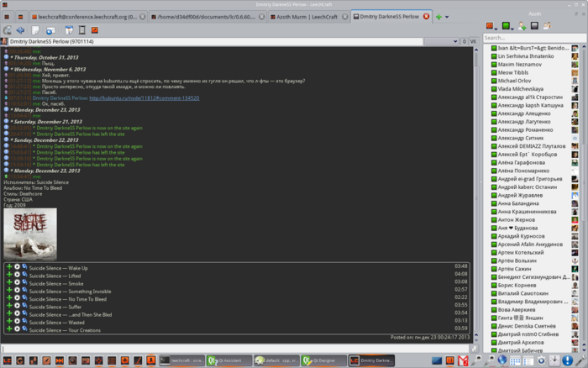588x368 pixels.
Task: Click the small 0 button next to VK
Action: tap(465, 42)
